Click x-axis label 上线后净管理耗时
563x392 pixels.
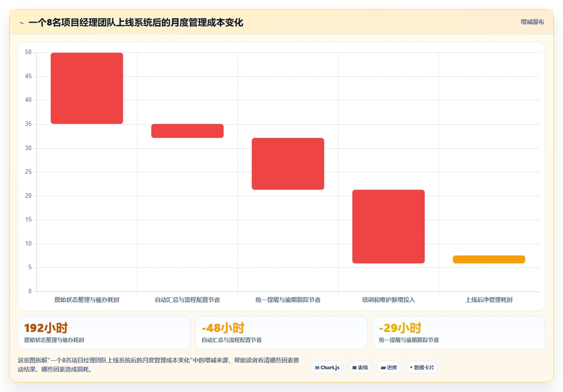pyautogui.click(x=489, y=300)
